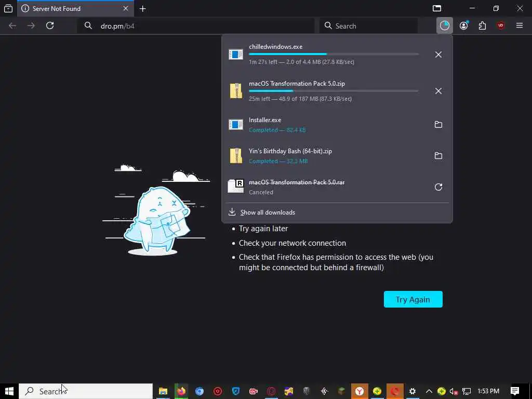
Task: Open the Firefox View icon left of tabs
Action: point(8,8)
